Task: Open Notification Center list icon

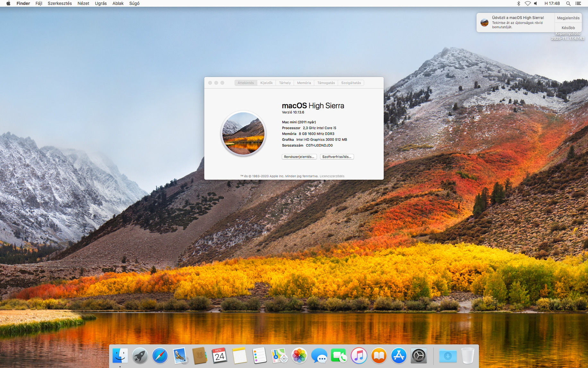Action: coord(578,4)
